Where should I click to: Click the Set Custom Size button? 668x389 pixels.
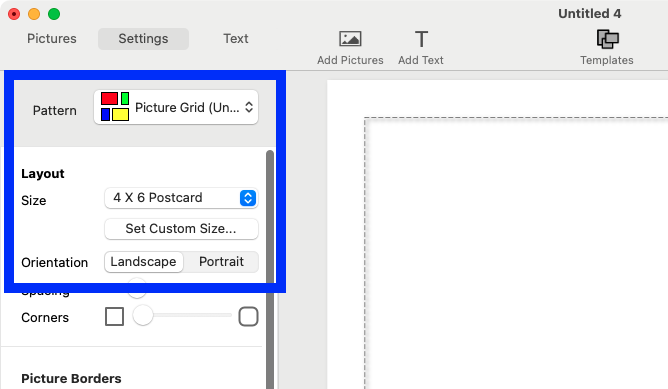181,229
